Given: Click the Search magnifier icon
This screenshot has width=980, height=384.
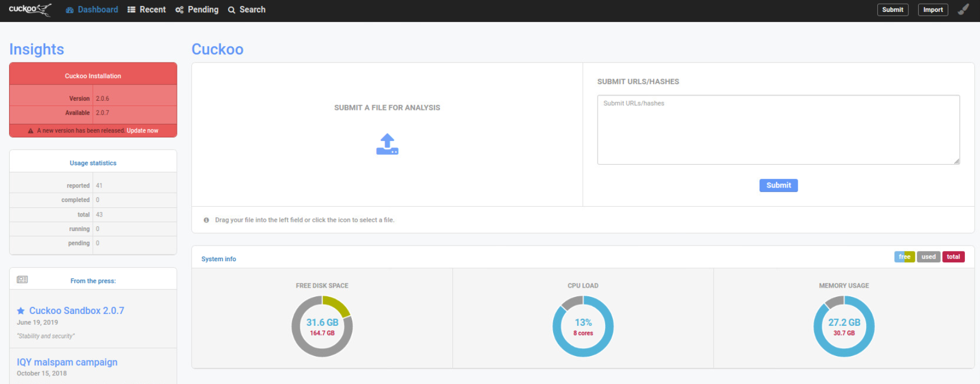Looking at the screenshot, I should coord(231,10).
